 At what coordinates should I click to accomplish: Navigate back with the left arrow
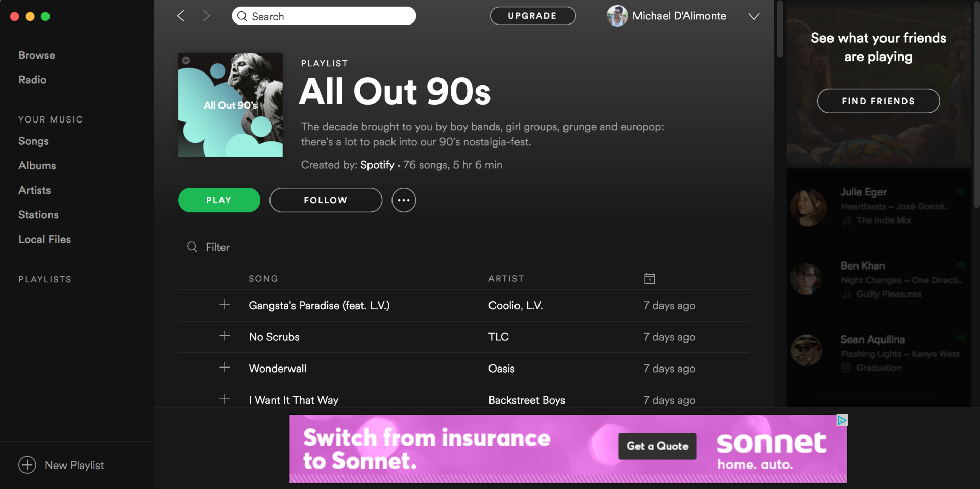180,16
